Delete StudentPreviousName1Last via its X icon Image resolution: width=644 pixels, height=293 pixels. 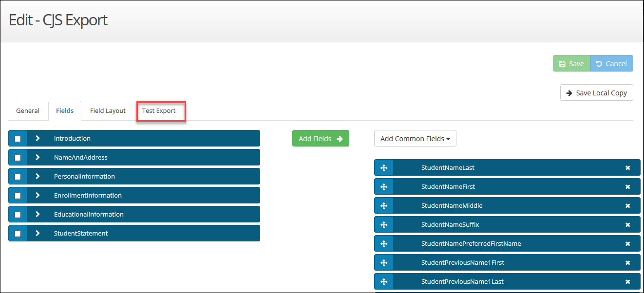tap(628, 281)
